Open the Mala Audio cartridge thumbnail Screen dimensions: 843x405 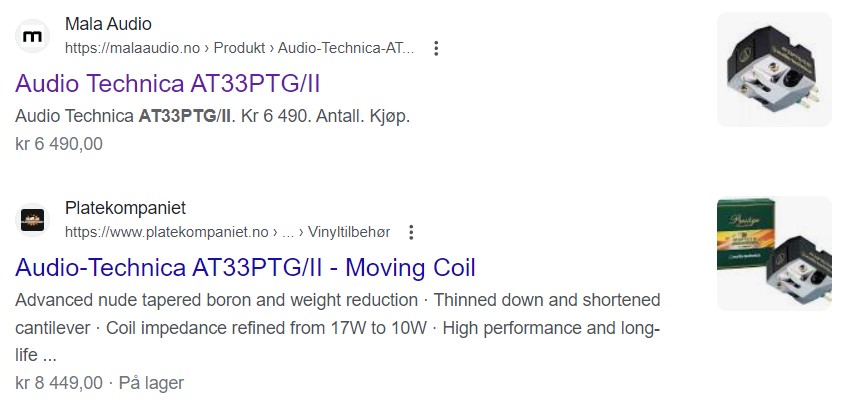click(x=773, y=69)
